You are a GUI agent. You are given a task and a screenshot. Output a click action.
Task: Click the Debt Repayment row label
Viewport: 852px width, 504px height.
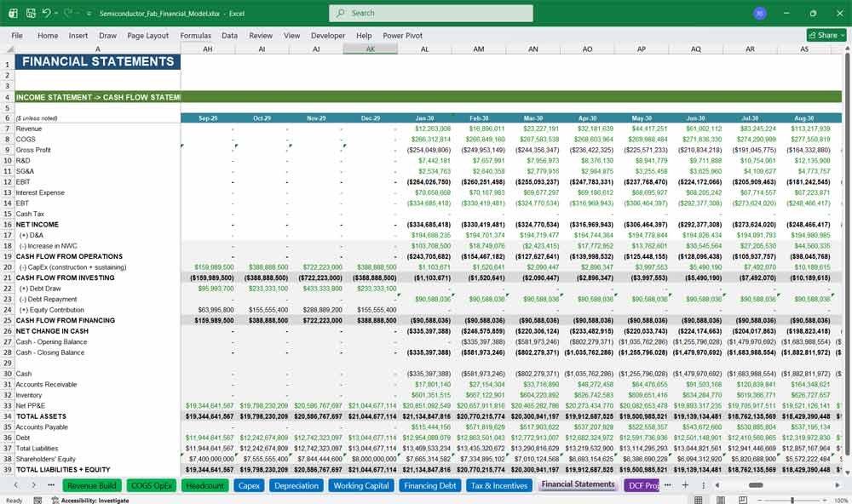48,300
